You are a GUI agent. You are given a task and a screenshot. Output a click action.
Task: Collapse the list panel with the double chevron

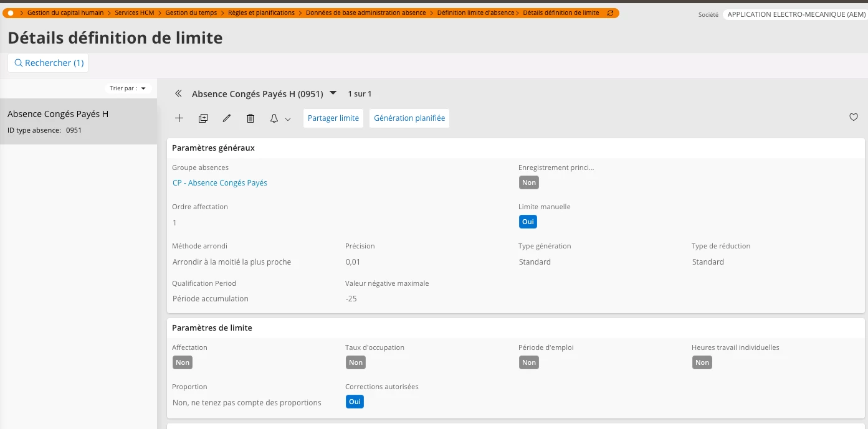pos(178,94)
